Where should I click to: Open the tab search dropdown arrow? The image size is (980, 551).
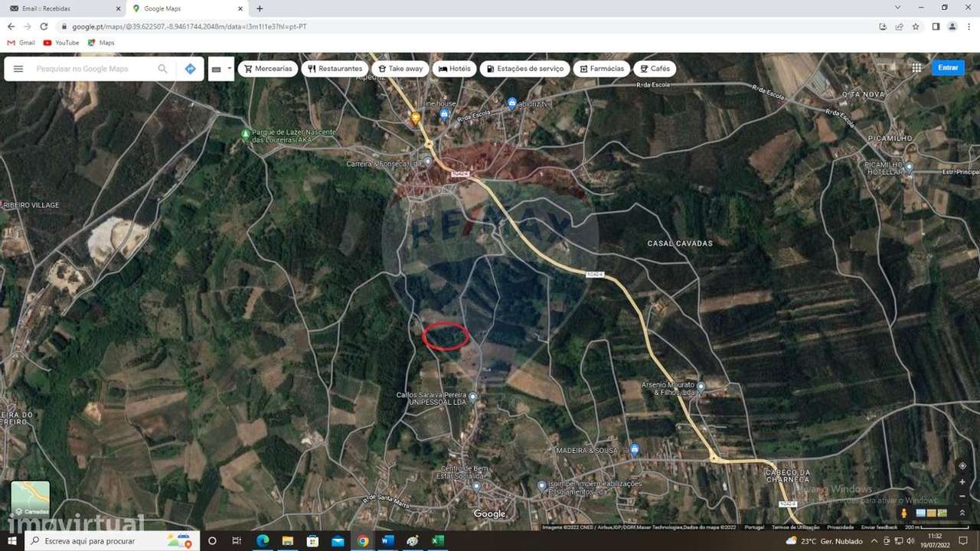click(x=897, y=8)
